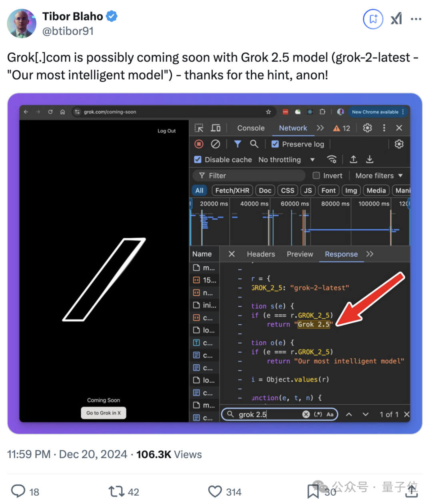Open the Headers tab
The image size is (432, 504).
pyautogui.click(x=261, y=254)
